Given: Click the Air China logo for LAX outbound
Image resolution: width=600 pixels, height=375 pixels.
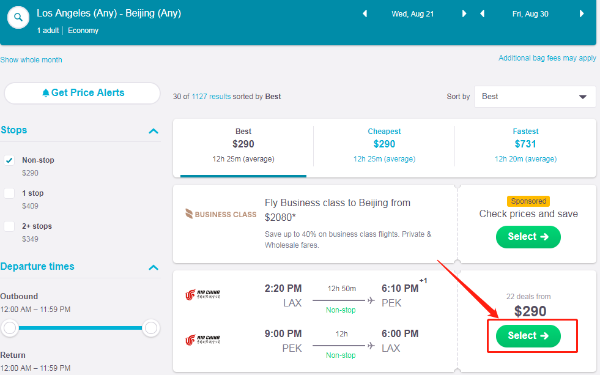Looking at the screenshot, I should pyautogui.click(x=202, y=294).
